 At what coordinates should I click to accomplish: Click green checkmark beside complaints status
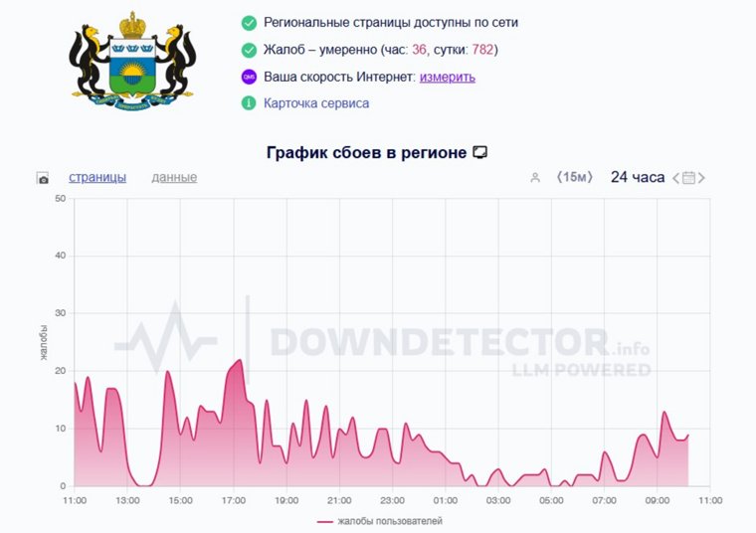(249, 50)
